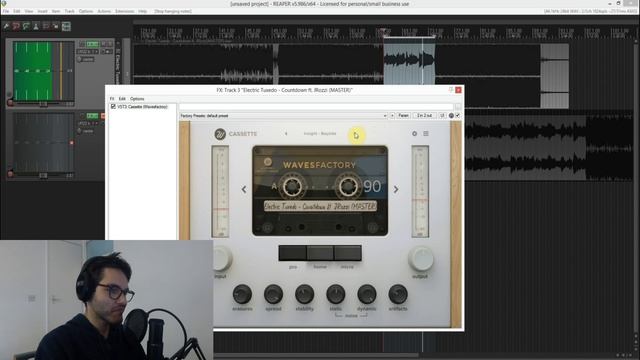Open Edit menu in FX window
Image resolution: width=640 pixels, height=360 pixels.
(x=122, y=99)
